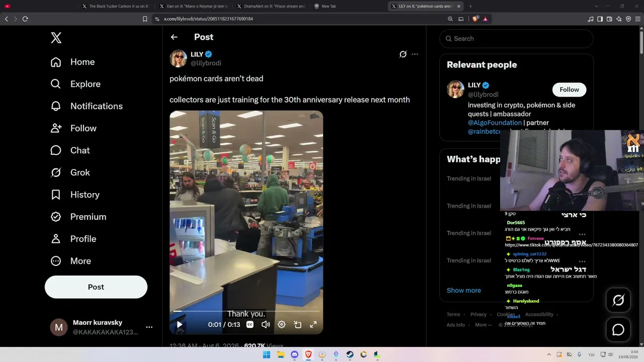644x362 pixels.
Task: Open History in the sidebar
Action: coord(75,195)
